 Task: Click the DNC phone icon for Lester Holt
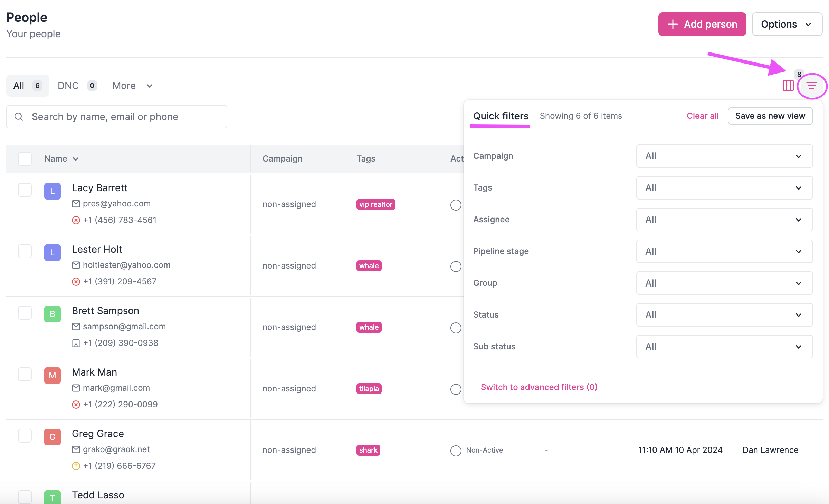tap(76, 281)
